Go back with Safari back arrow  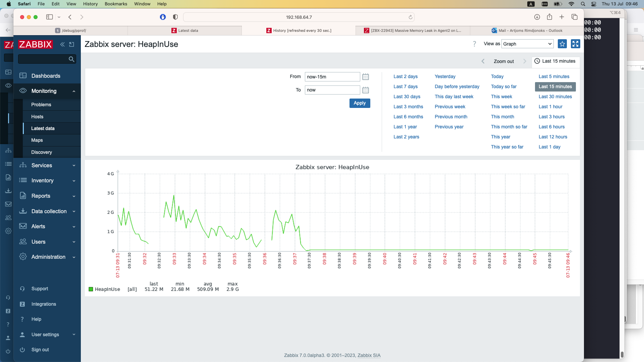[70, 17]
